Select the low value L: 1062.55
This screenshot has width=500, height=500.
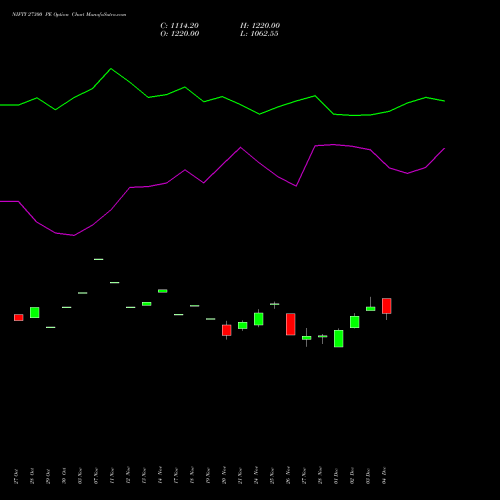point(259,34)
